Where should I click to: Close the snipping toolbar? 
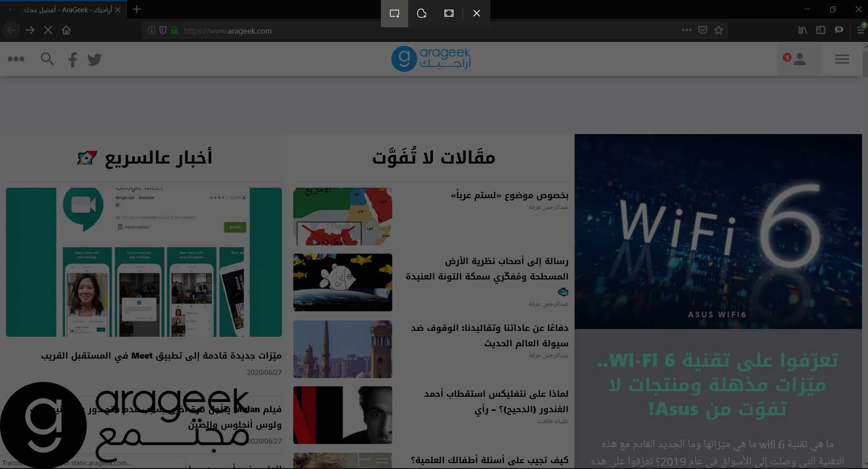click(x=477, y=13)
